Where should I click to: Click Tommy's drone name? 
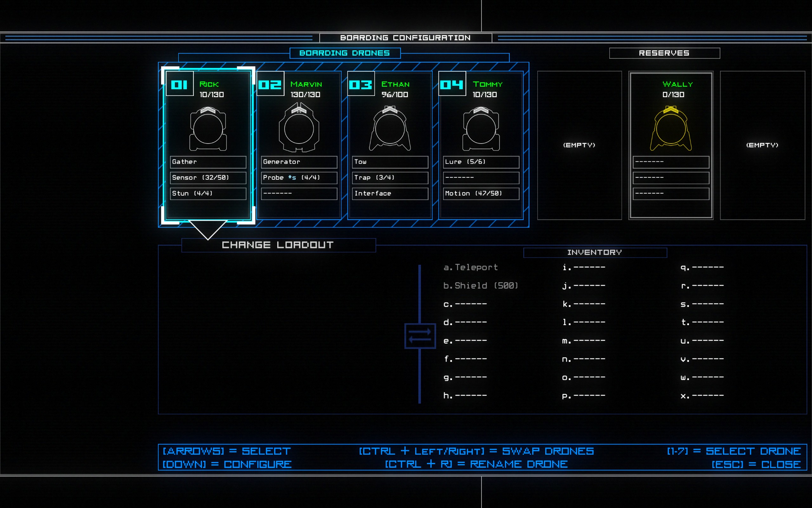tap(488, 84)
